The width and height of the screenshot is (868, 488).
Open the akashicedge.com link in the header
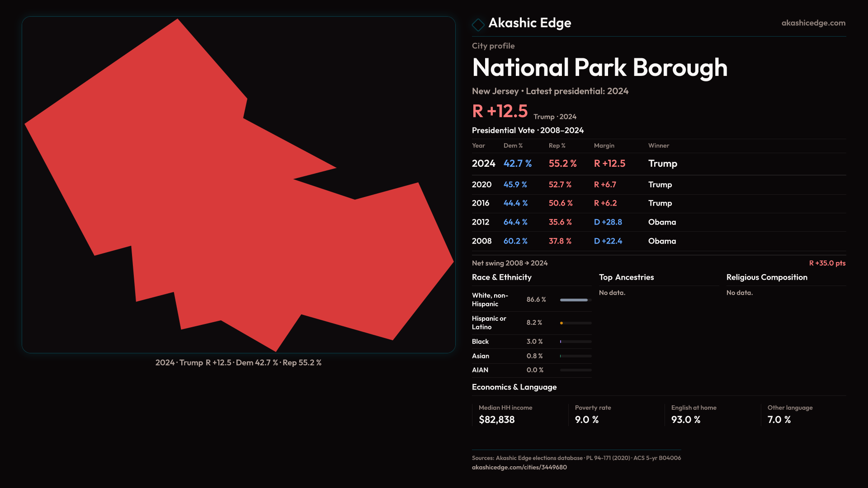[813, 23]
